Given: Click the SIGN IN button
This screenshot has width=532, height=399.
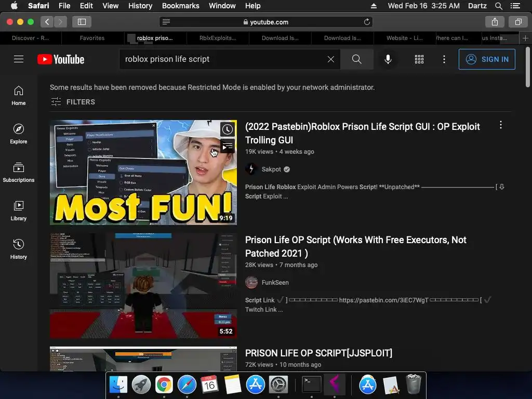Looking at the screenshot, I should pyautogui.click(x=487, y=59).
